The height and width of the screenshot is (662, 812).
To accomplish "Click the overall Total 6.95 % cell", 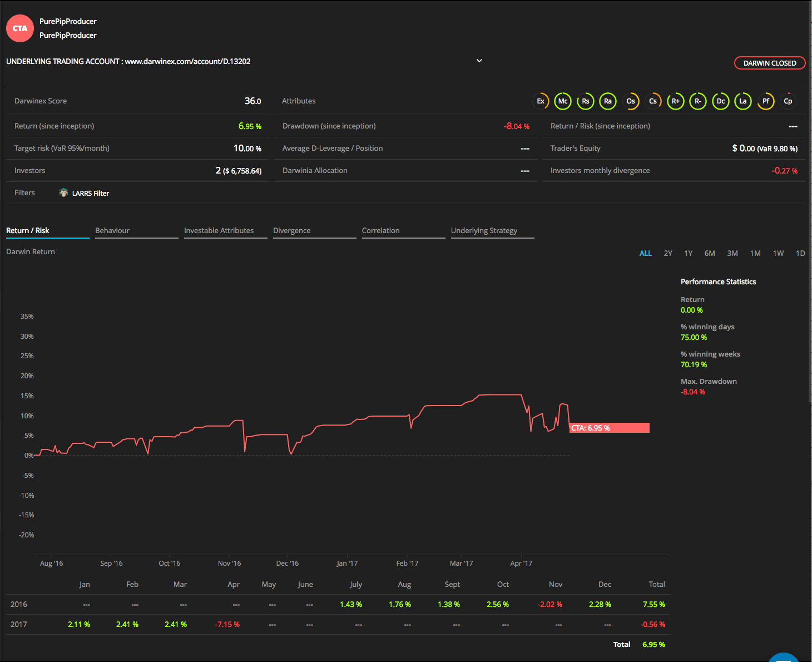I will [654, 644].
